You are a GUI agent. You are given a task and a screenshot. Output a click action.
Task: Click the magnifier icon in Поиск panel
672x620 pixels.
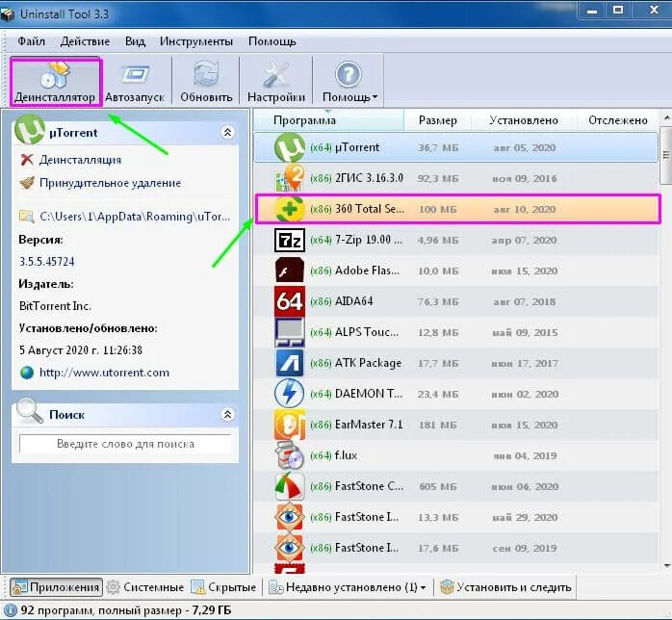(x=29, y=411)
